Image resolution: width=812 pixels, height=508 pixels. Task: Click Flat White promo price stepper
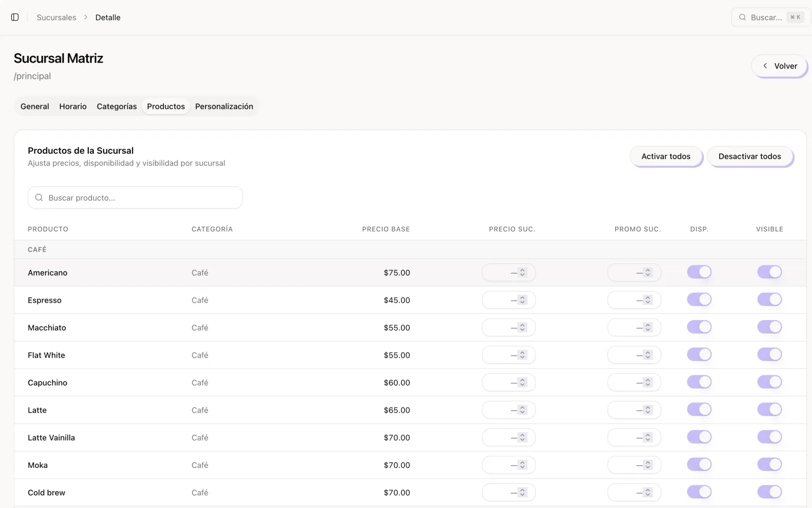(x=648, y=355)
